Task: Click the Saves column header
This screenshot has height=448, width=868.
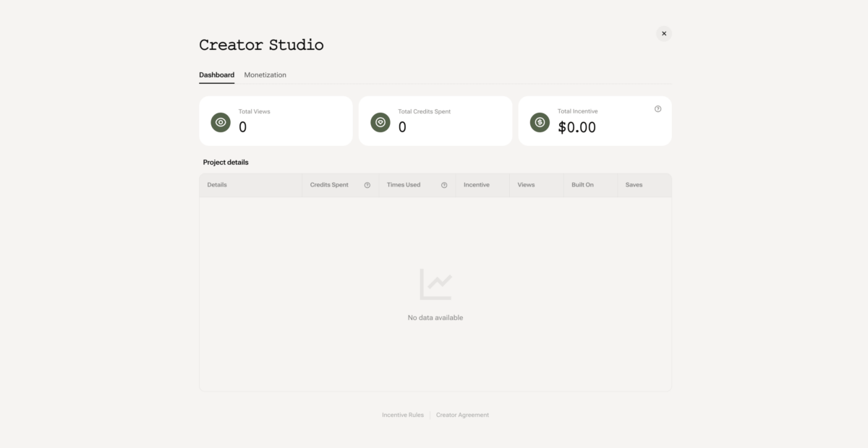Action: click(x=634, y=185)
